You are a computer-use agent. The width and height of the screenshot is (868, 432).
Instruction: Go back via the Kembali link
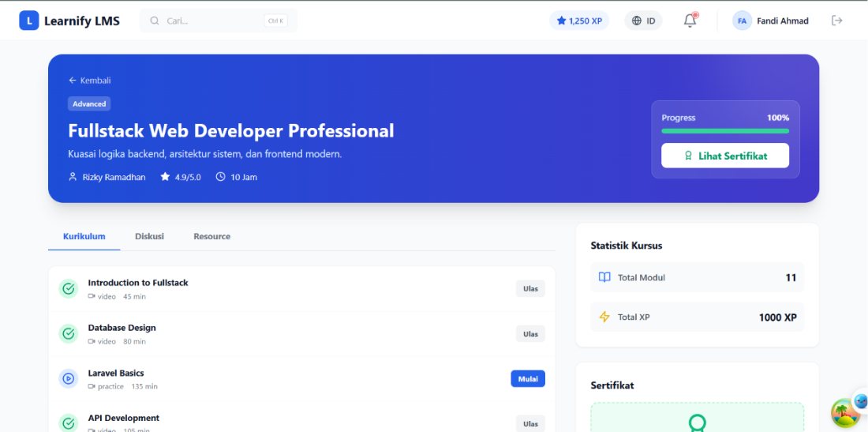click(90, 81)
